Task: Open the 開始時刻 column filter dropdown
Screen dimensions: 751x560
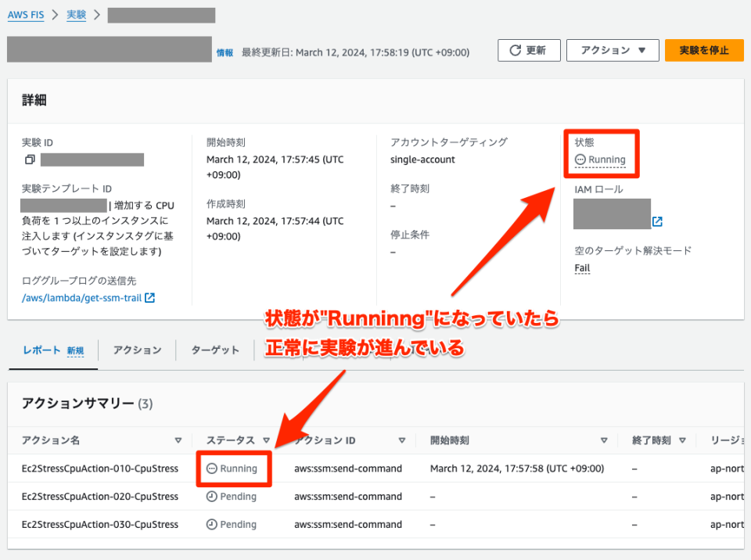Action: point(602,440)
